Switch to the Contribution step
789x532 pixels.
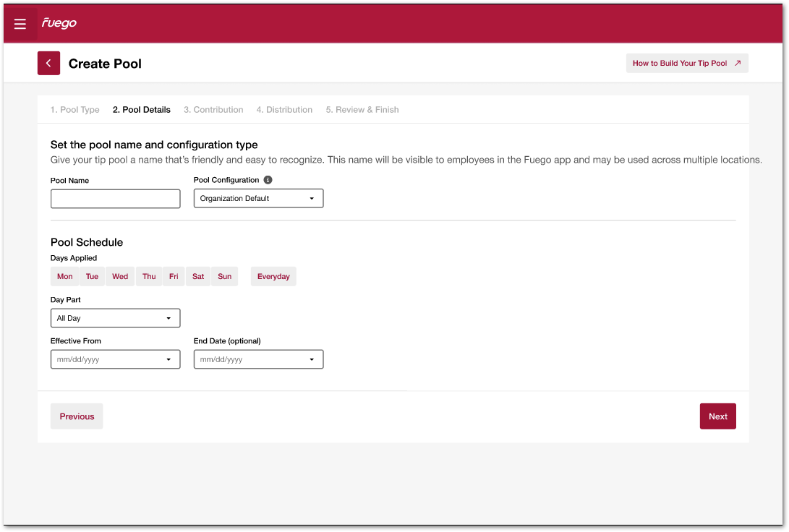click(213, 110)
